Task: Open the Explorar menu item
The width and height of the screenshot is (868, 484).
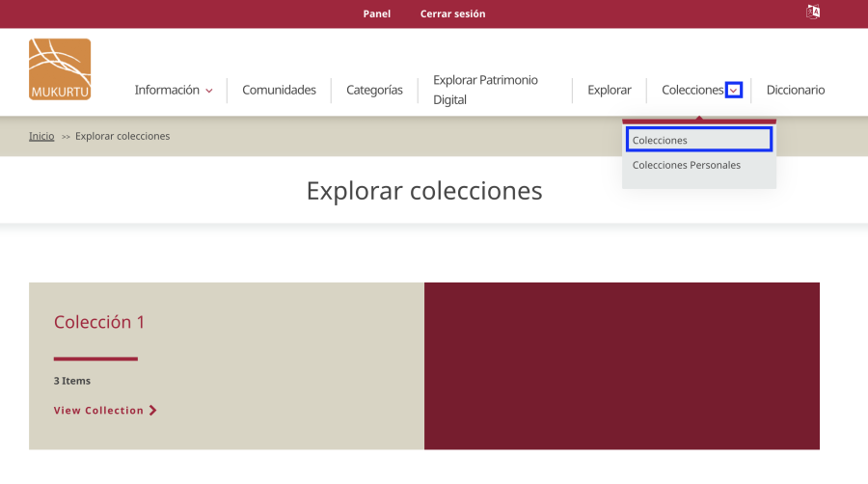Action: point(609,90)
